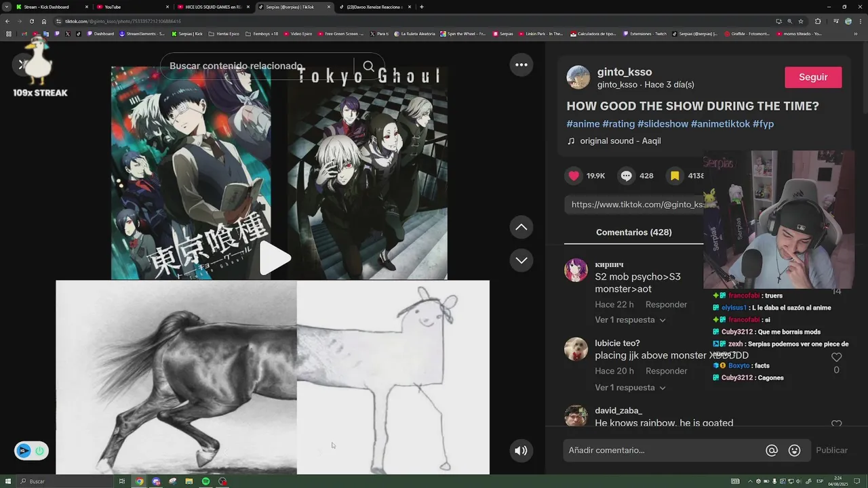Open 'Calculadora de tipo' bookmark
The width and height of the screenshot is (868, 488).
point(593,33)
